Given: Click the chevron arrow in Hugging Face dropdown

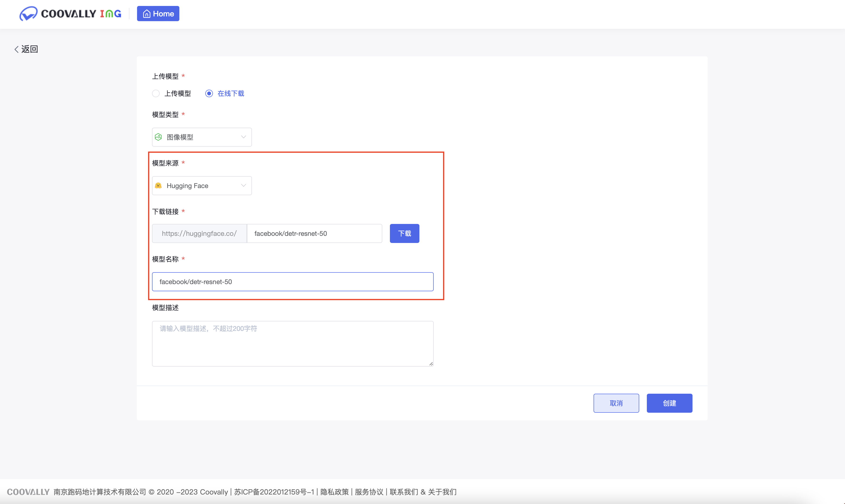Looking at the screenshot, I should click(x=243, y=185).
